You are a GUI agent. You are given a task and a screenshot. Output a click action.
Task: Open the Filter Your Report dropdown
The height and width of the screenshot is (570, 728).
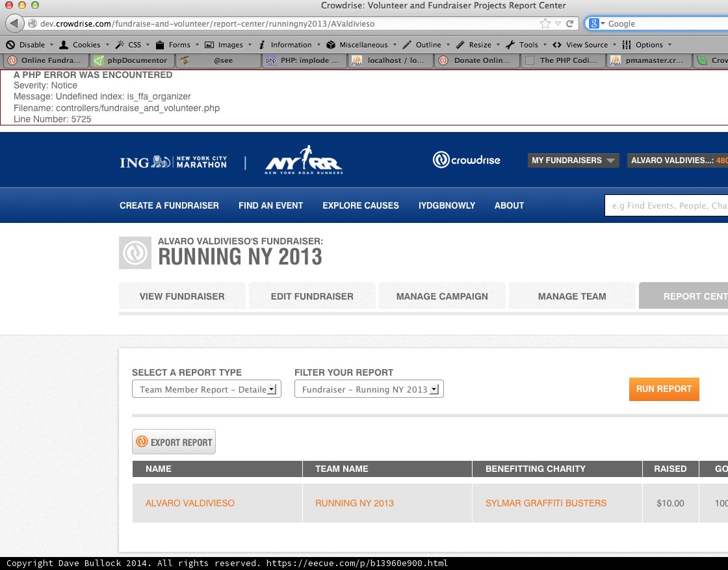369,389
